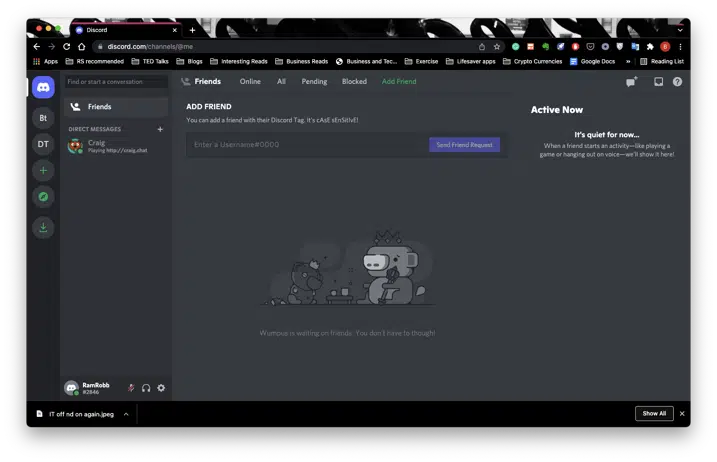The width and height of the screenshot is (717, 462).
Task: Open Business and Tec... bookmark
Action: point(366,61)
